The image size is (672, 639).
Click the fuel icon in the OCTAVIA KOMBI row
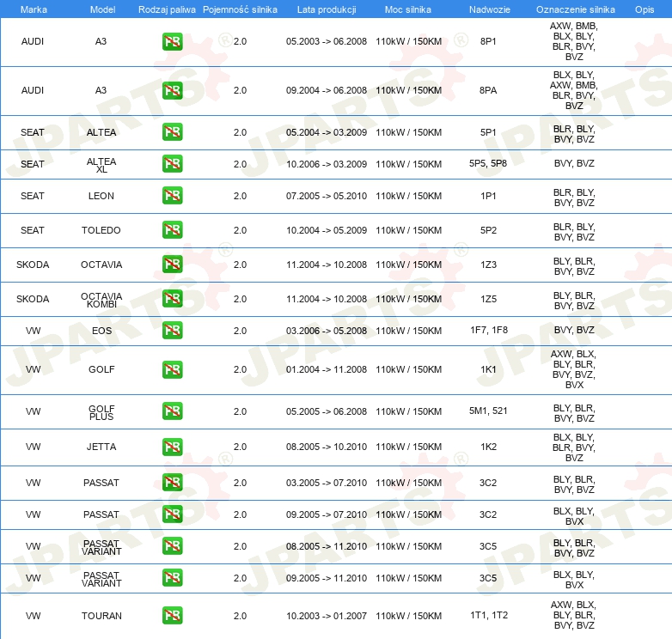(x=172, y=298)
